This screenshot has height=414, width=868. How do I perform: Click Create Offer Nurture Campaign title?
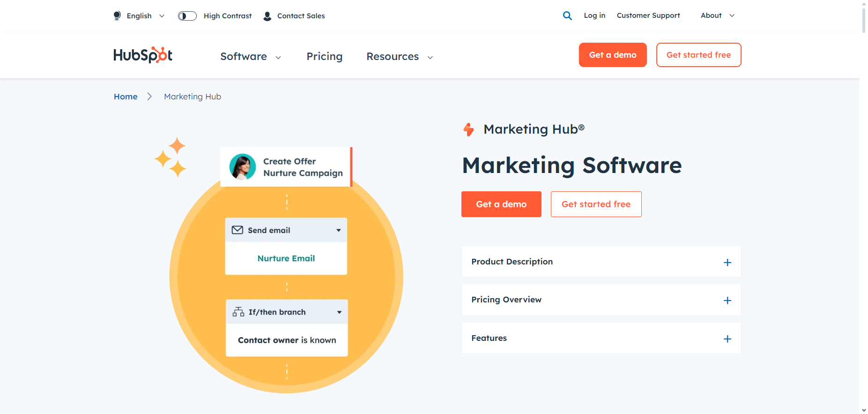coord(303,167)
